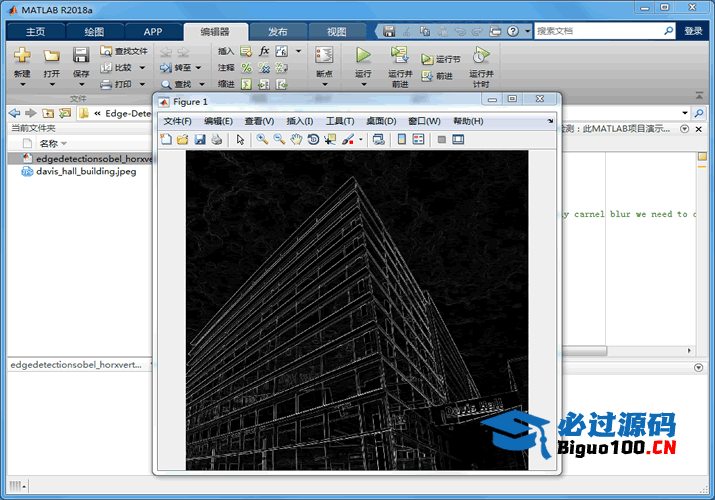Image resolution: width=715 pixels, height=500 pixels.
Task: Open the Compare (比较) dropdown arrow
Action: [141, 68]
